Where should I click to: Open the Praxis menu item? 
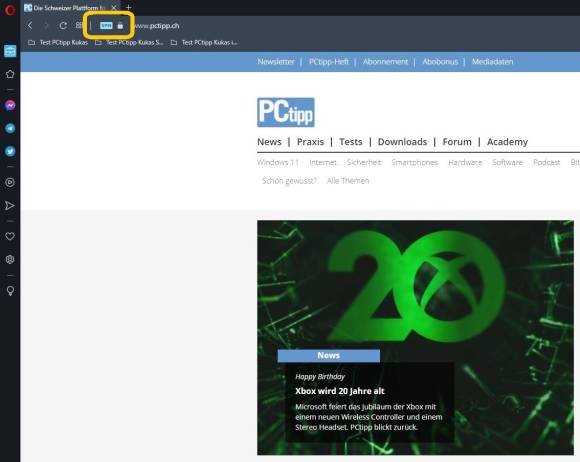point(310,142)
